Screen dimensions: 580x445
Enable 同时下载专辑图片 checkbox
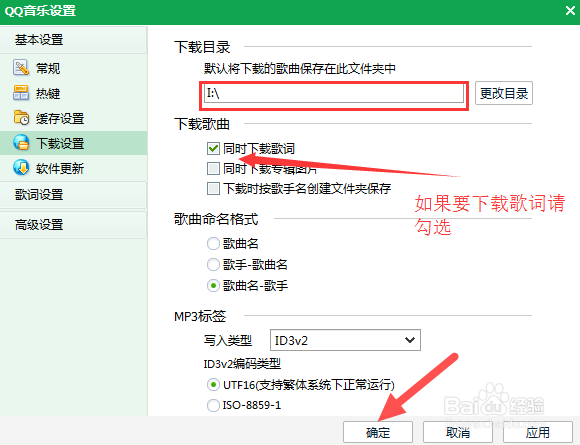(213, 169)
